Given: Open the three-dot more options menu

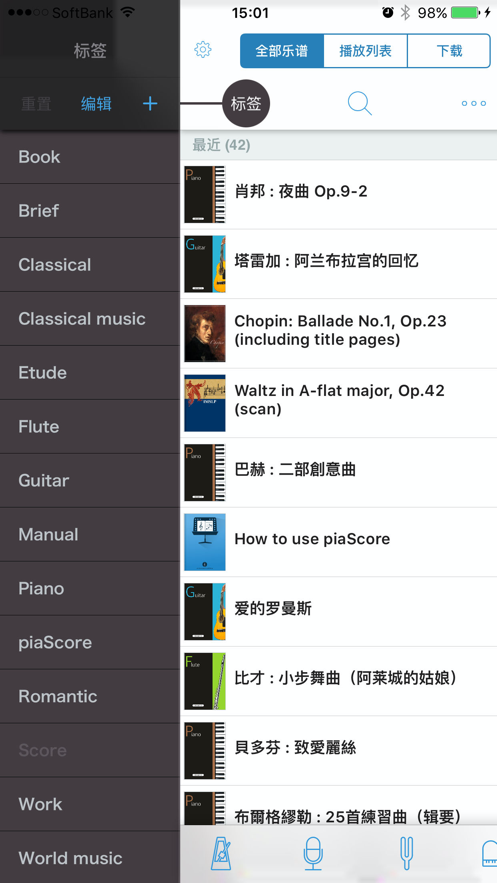Looking at the screenshot, I should point(473,104).
